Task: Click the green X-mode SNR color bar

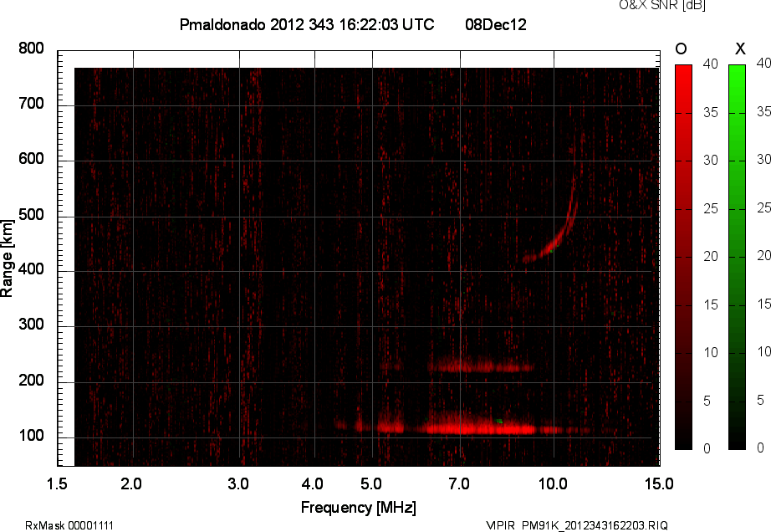Action: click(x=737, y=257)
